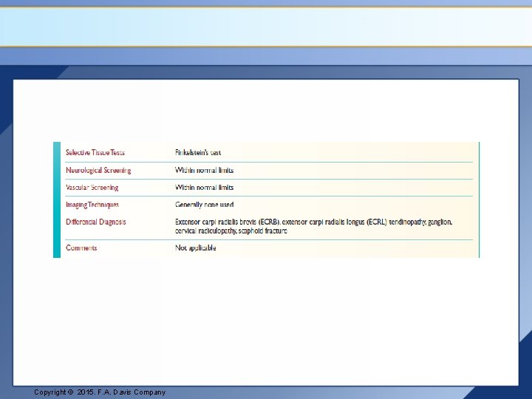Click the 'Comments' row label
The width and height of the screenshot is (532, 399).
[81, 248]
